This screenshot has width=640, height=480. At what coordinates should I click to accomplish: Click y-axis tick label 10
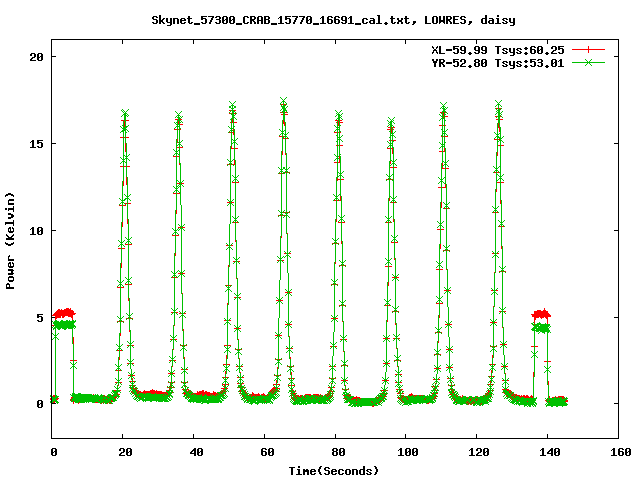click(36, 231)
